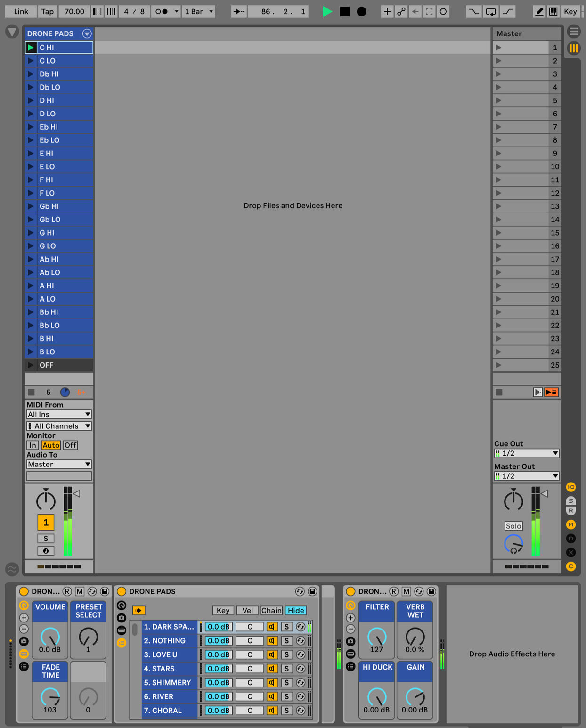Image resolution: width=586 pixels, height=728 pixels.
Task: Switch to the Chain zone editor tab
Action: 271,610
